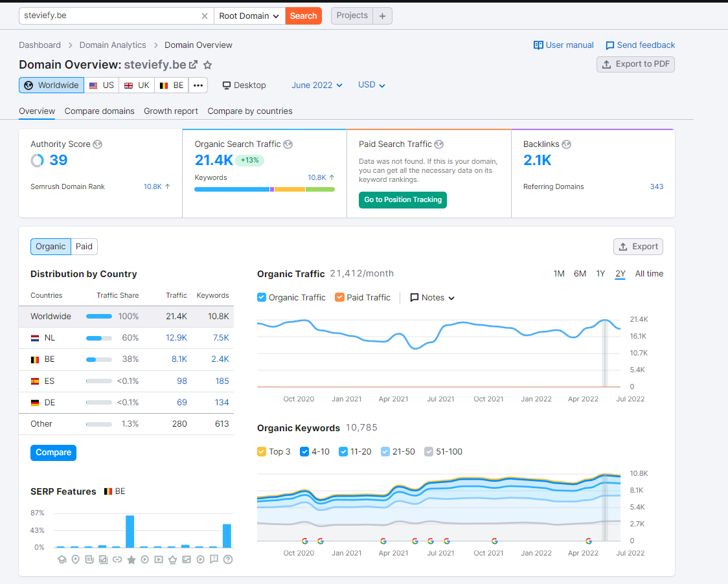The width and height of the screenshot is (728, 584).
Task: Select the top stories news SERP icon
Action: [x=89, y=559]
